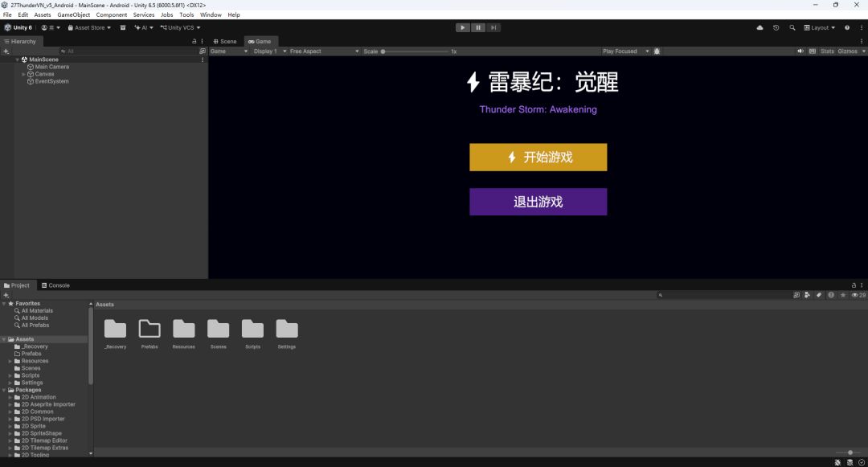Click the Step frame button
The height and width of the screenshot is (467, 868).
493,27
